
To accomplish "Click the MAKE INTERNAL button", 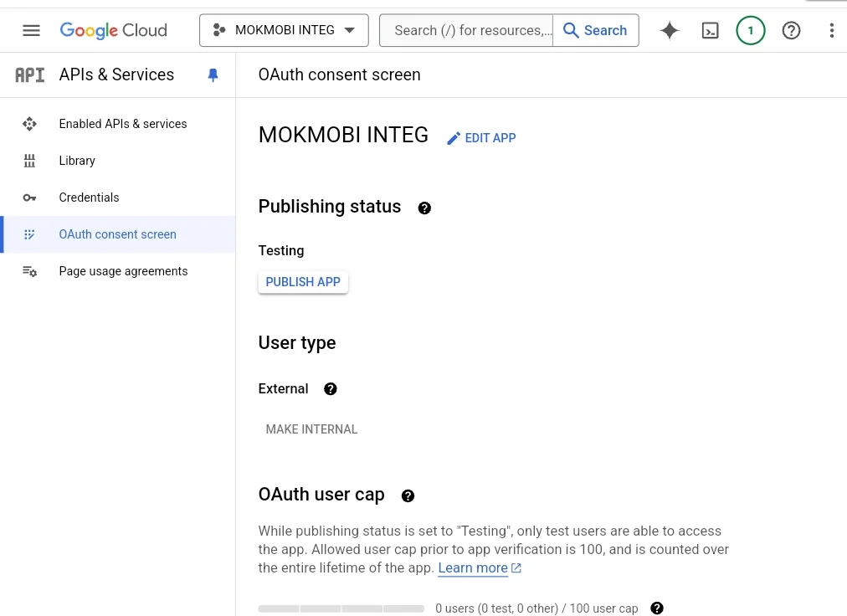I will click(311, 429).
